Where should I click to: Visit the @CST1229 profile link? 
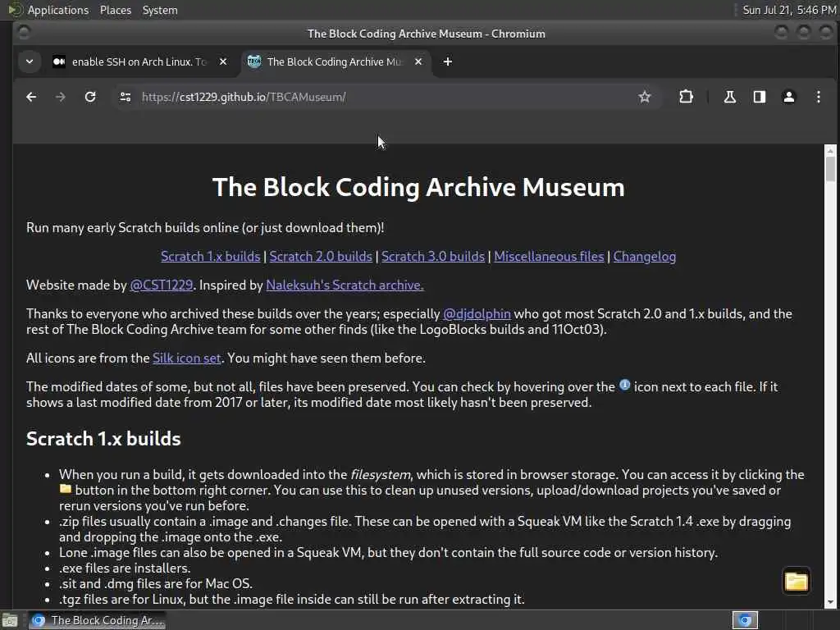pos(162,285)
